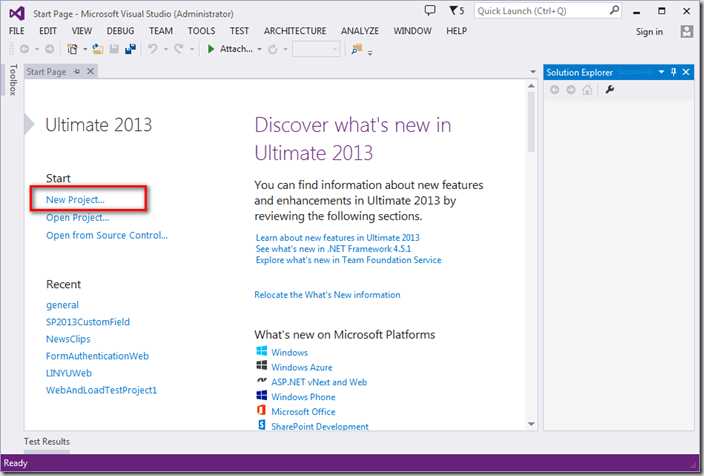
Task: Click the account avatar icon beside Sign in
Action: (686, 31)
